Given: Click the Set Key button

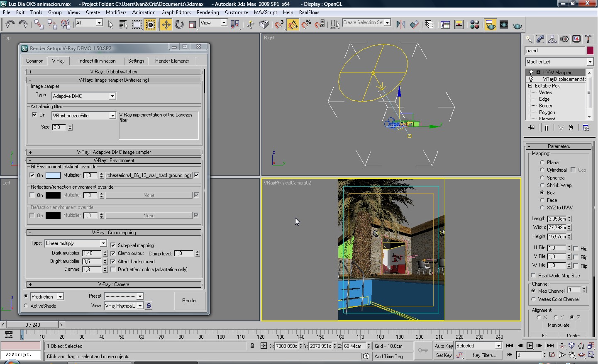Looking at the screenshot, I should point(444,355).
